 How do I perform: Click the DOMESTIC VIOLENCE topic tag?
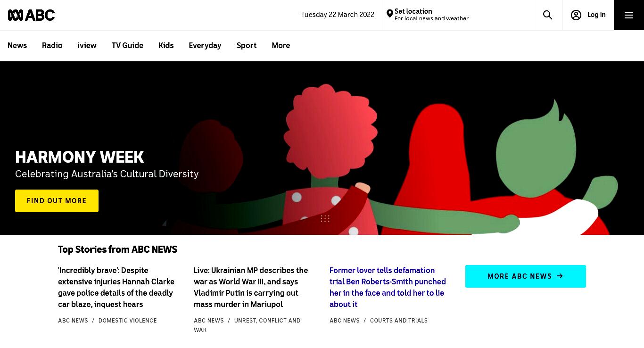[x=127, y=321]
